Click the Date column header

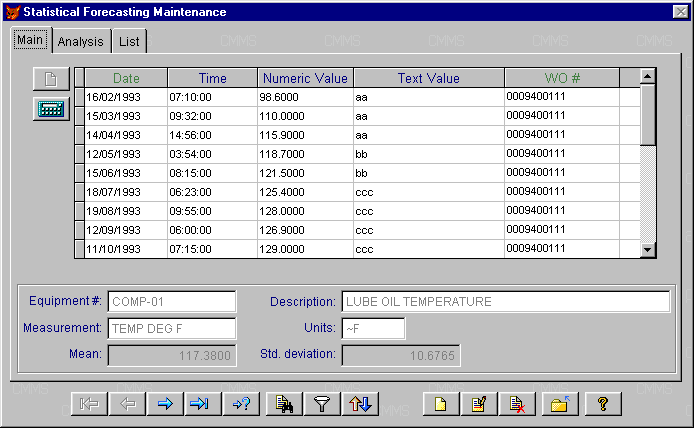point(126,78)
